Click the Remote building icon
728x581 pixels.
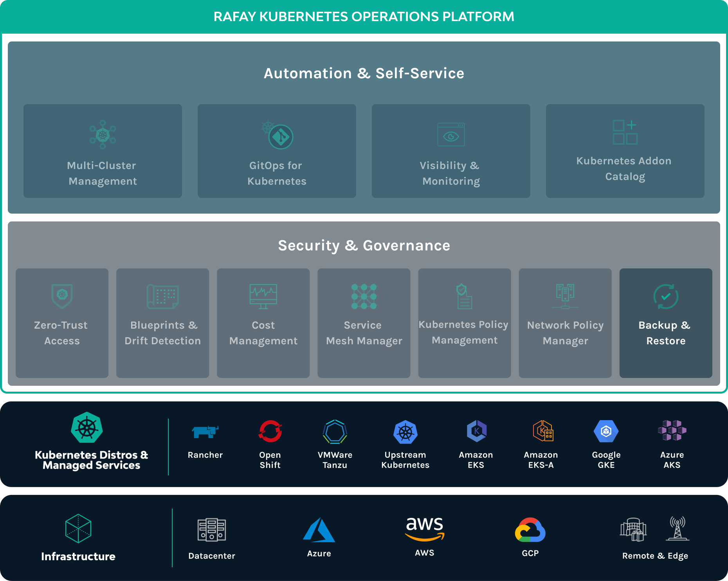[633, 529]
